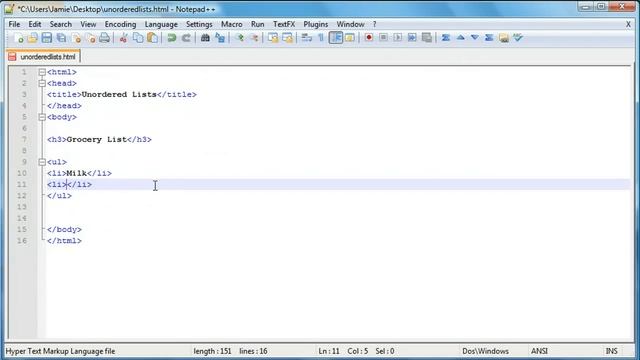640x360 pixels.
Task: Click 'Dos\Windows' in the status bar
Action: pyautogui.click(x=485, y=351)
